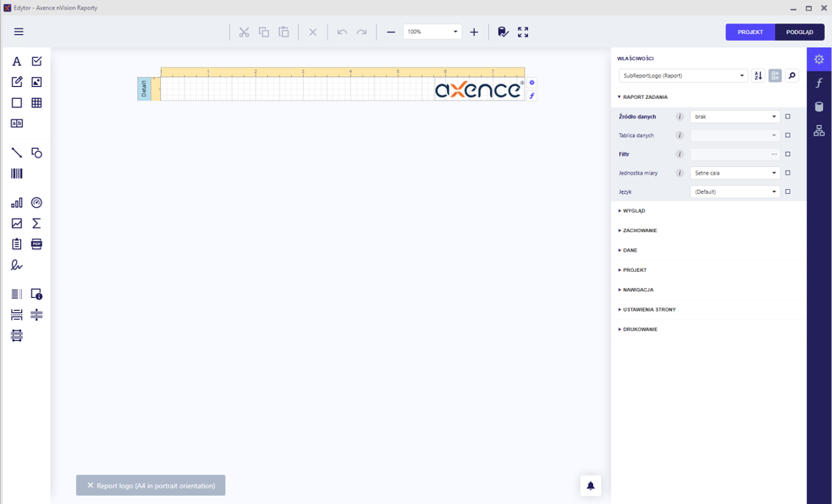Select the Label text tool
The image size is (832, 504).
17,61
